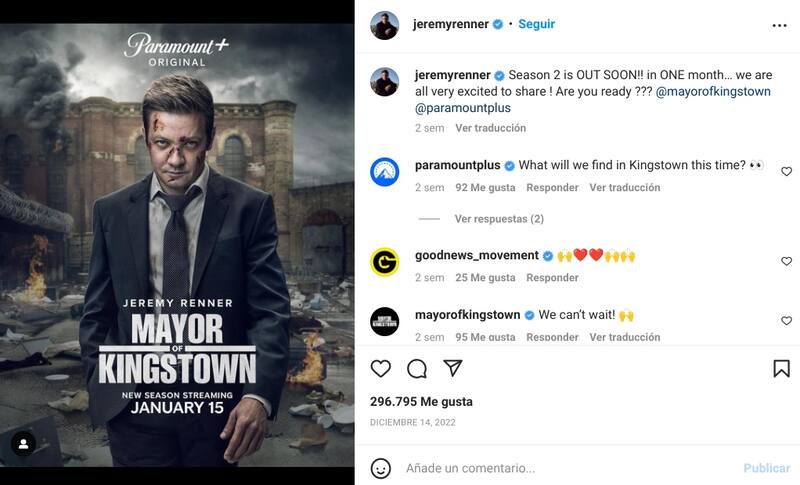The height and width of the screenshot is (485, 800).
Task: Like the post with the heart icon
Action: [381, 369]
